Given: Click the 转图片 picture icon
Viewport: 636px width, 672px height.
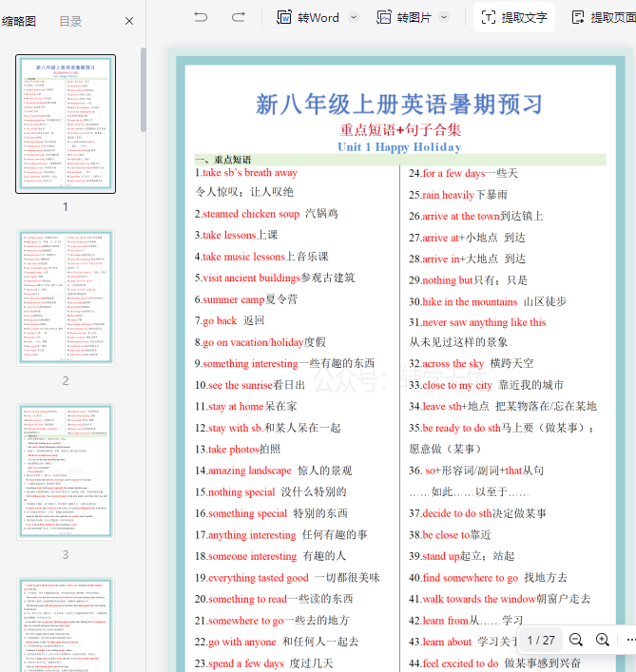Looking at the screenshot, I should coord(384,17).
